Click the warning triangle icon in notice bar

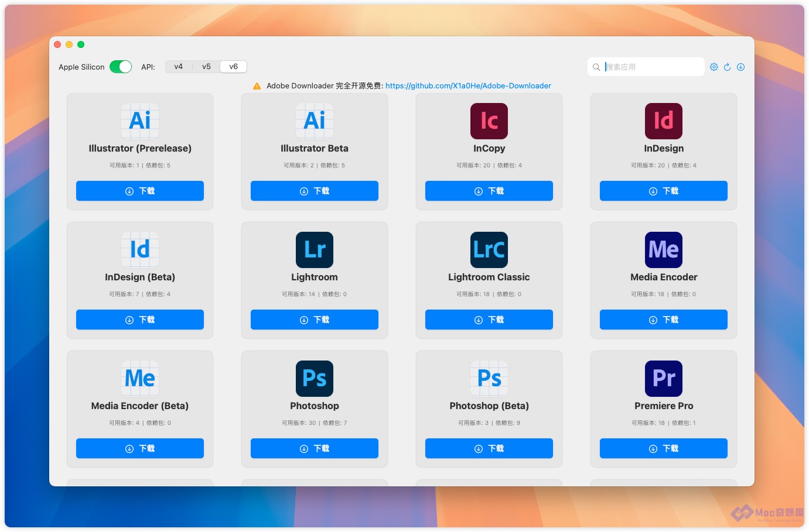point(257,86)
